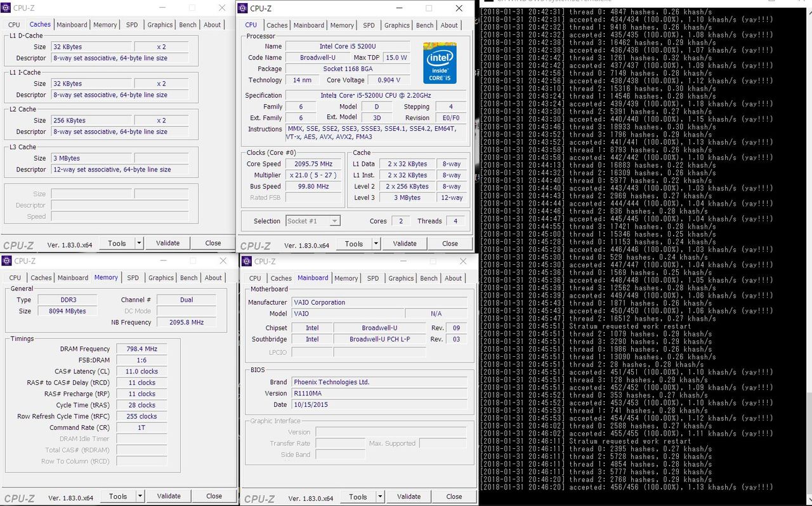This screenshot has height=506, width=812.
Task: Click the Manufacturer value VAIO Corporation
Action: [379, 302]
